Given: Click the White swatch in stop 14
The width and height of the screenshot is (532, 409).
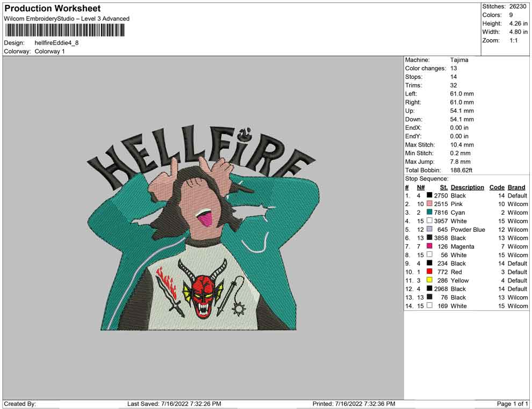Looking at the screenshot, I should point(429,305).
